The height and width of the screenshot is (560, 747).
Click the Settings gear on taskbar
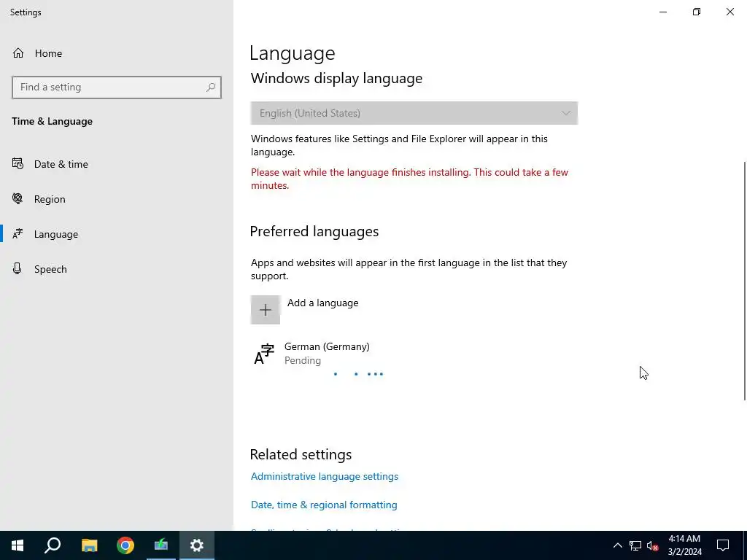pyautogui.click(x=197, y=545)
